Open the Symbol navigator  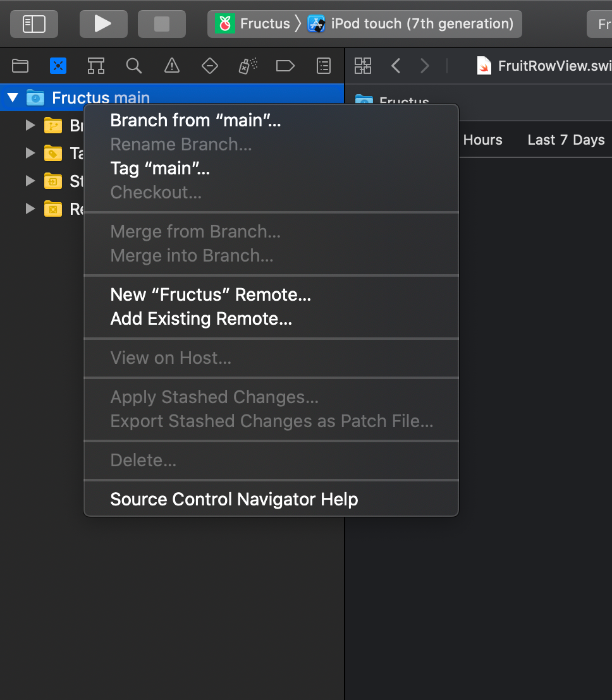tap(96, 66)
